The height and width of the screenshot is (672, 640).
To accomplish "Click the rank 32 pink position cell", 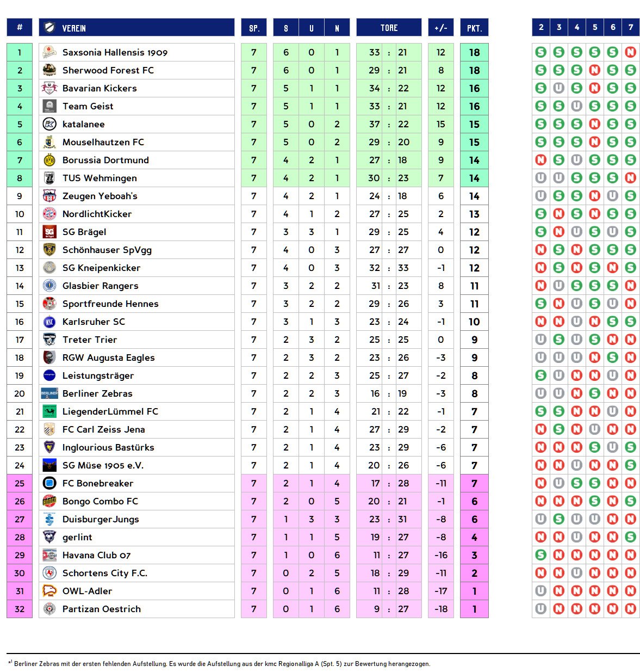I will click(20, 609).
